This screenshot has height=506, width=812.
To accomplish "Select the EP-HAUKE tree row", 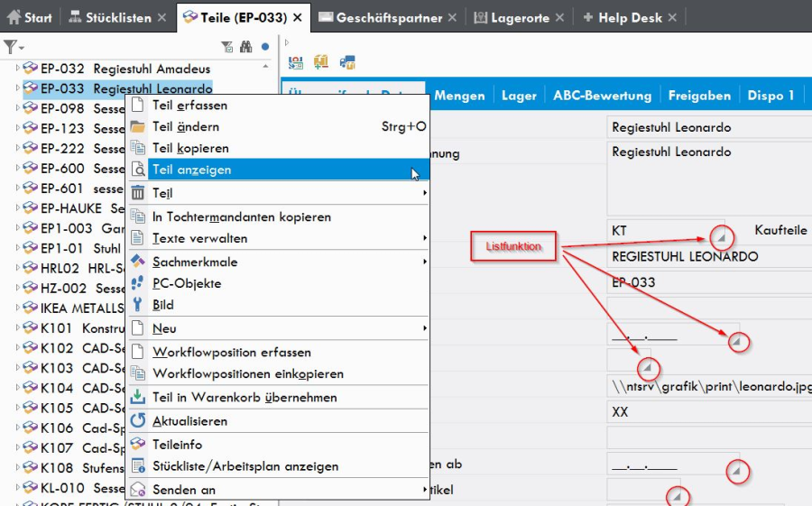I will coord(74,208).
